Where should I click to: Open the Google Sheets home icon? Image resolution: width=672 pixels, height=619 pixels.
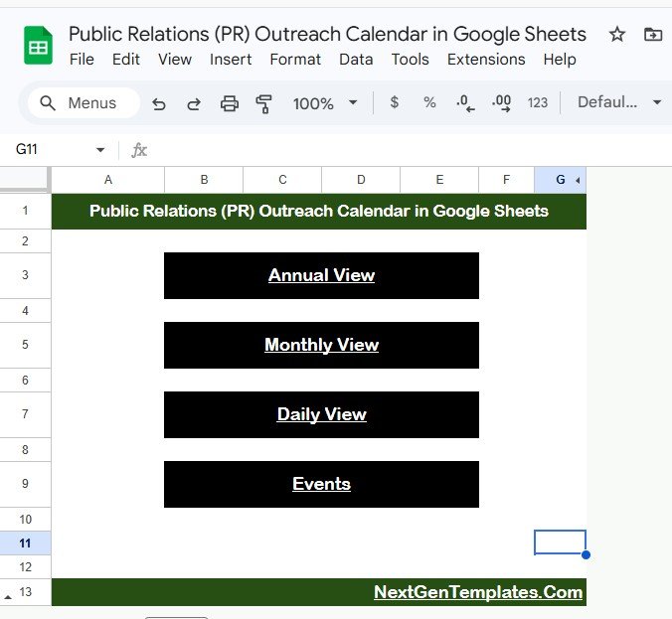pos(38,46)
